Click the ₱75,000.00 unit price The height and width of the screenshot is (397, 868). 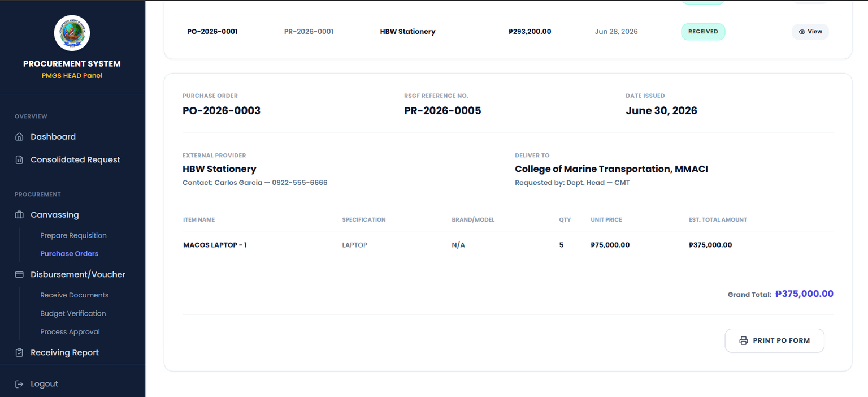[x=610, y=245]
